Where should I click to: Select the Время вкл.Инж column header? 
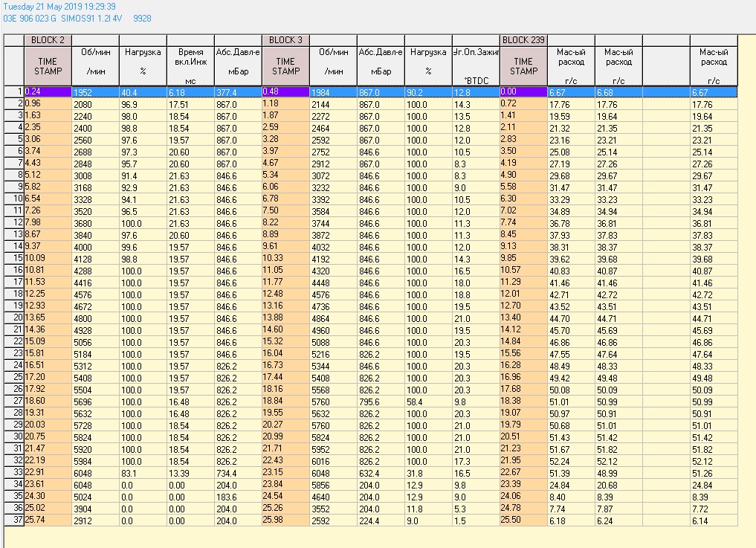pos(190,66)
